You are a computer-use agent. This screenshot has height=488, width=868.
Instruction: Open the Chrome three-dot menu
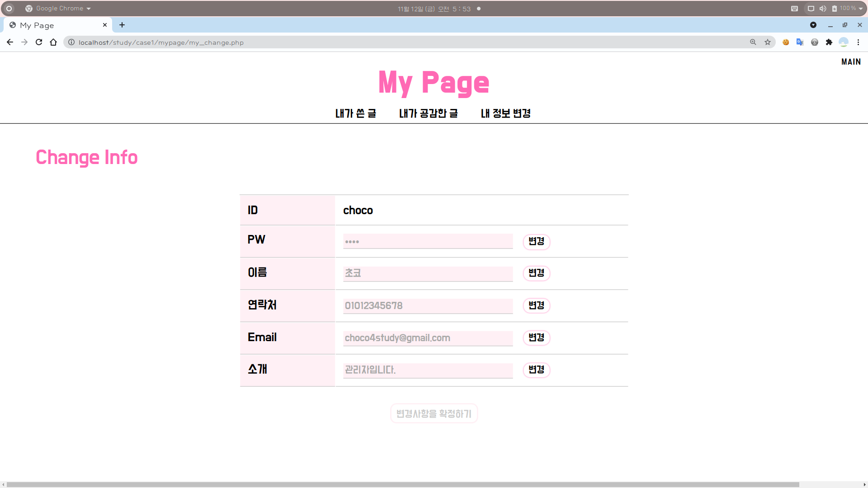pos(858,42)
